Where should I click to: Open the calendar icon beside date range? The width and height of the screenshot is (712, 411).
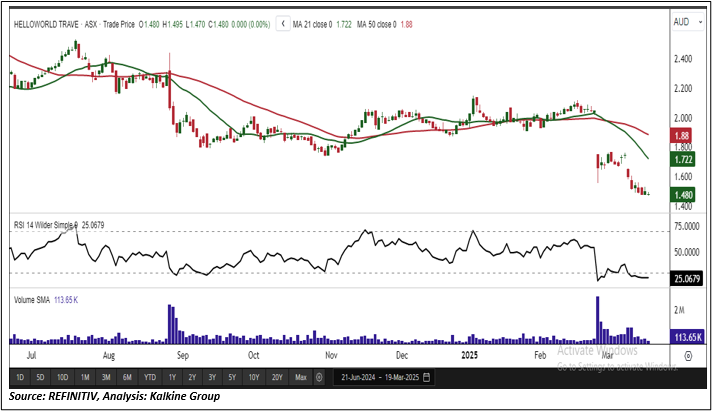(426, 377)
